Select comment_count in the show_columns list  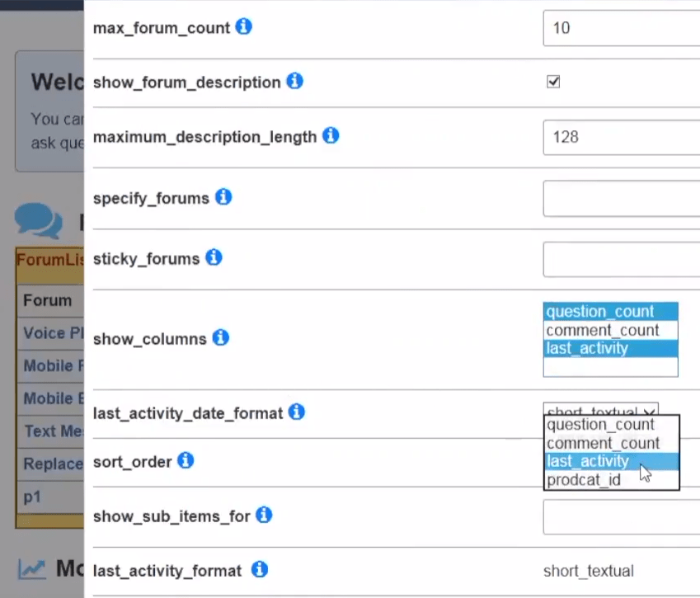[603, 329]
